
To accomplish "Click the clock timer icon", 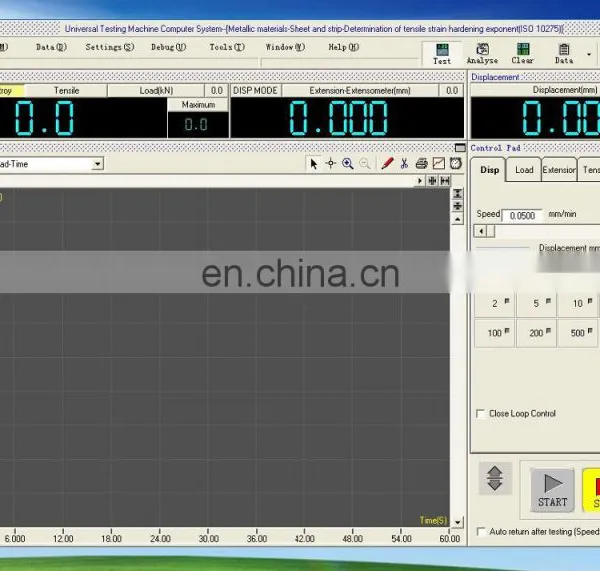I will click(x=455, y=164).
